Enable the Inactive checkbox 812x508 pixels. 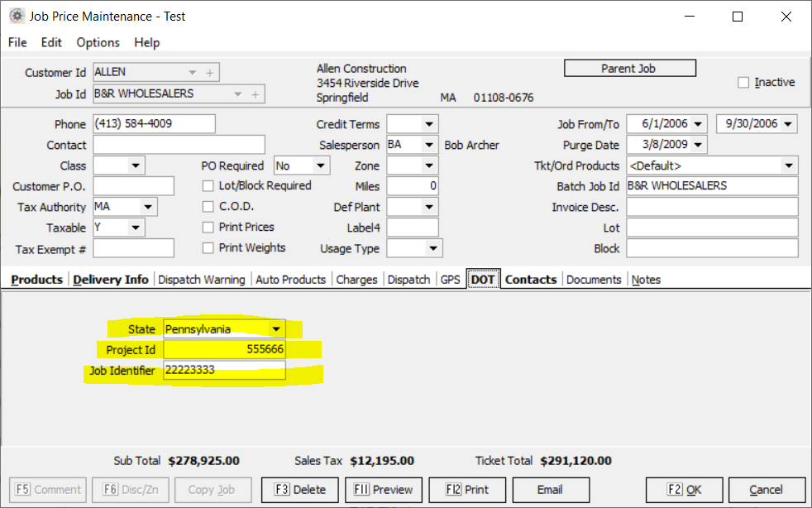[x=743, y=83]
